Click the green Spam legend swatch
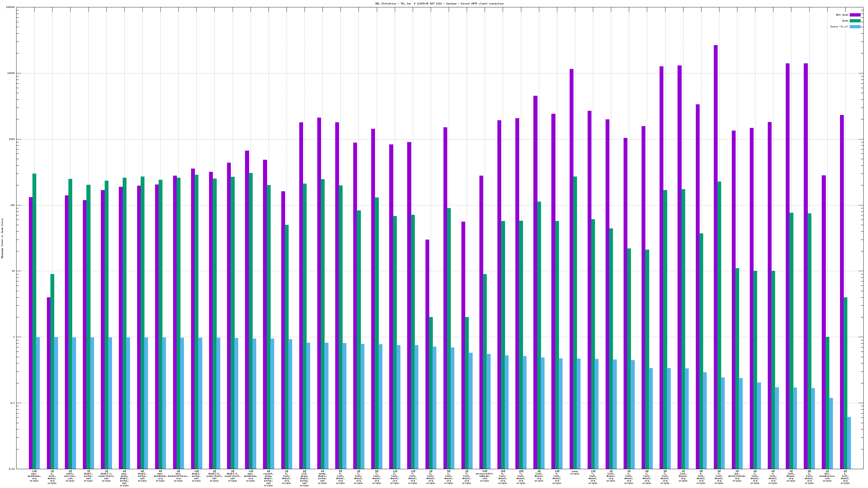868x488 pixels. coord(855,21)
